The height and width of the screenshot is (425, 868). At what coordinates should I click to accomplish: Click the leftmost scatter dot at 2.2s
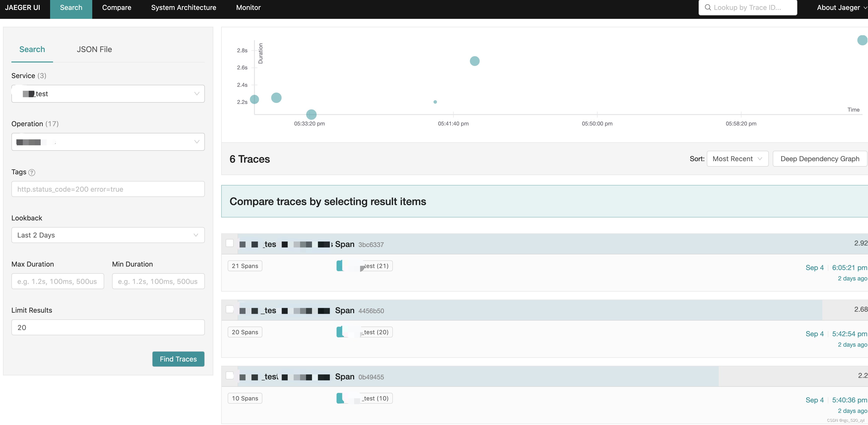point(254,99)
